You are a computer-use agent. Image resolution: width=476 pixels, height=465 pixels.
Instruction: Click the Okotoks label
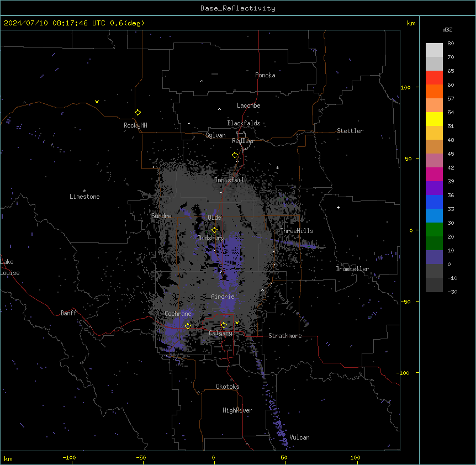point(228,387)
